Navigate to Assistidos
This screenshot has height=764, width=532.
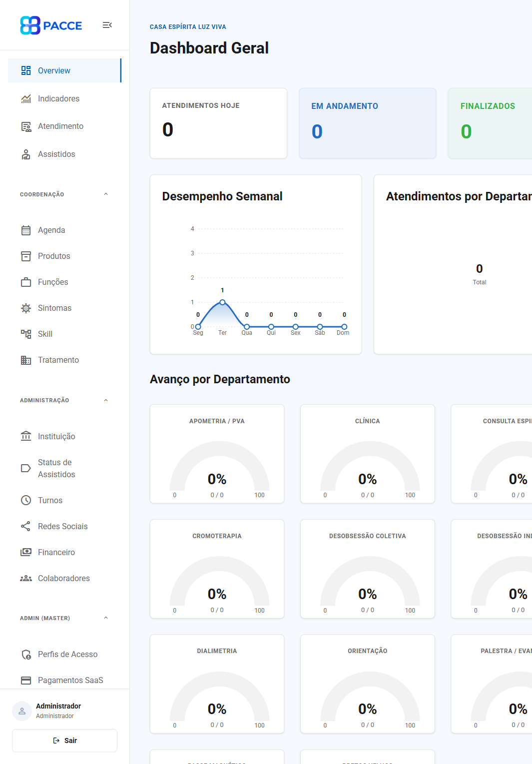[x=64, y=154]
